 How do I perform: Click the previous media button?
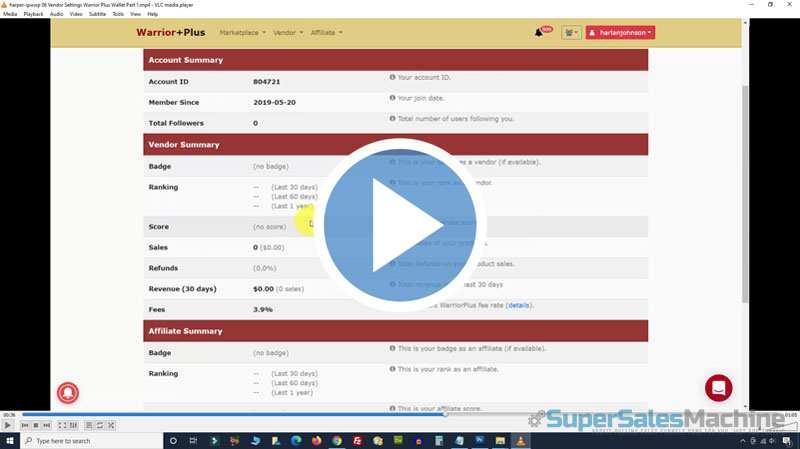(24, 426)
